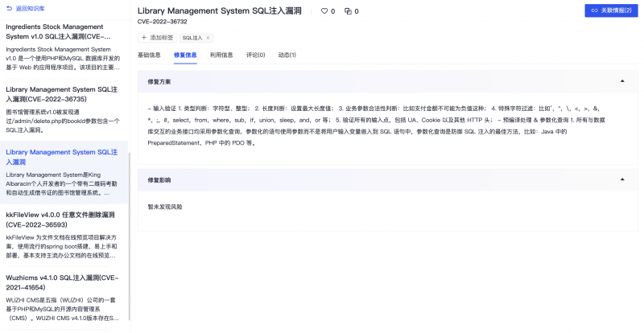Click the copy/collect icon next to 0
644x333 pixels.
348,11
